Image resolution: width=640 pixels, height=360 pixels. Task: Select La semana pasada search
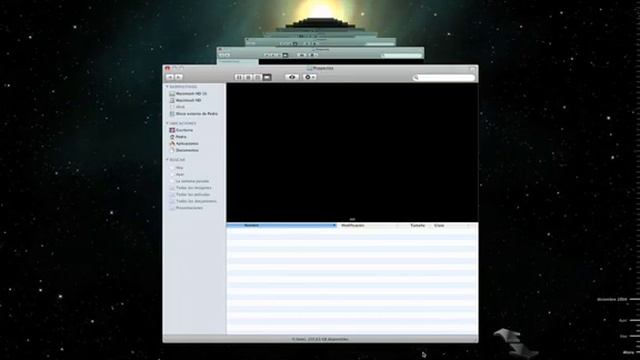click(189, 181)
